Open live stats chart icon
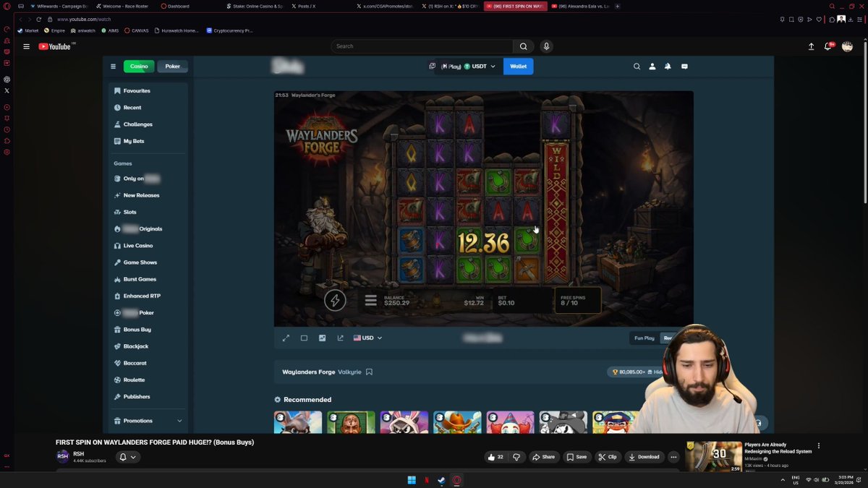The height and width of the screenshot is (488, 868). pyautogui.click(x=322, y=338)
